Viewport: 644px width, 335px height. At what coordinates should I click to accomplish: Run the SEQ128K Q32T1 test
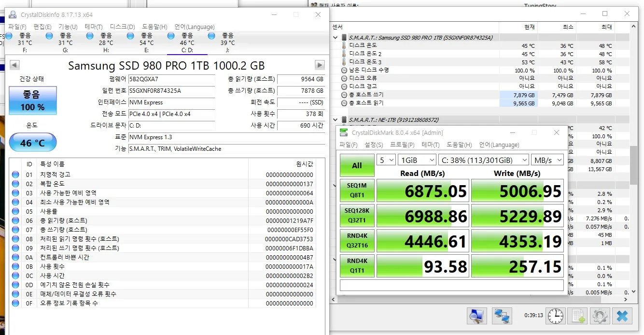click(x=357, y=216)
